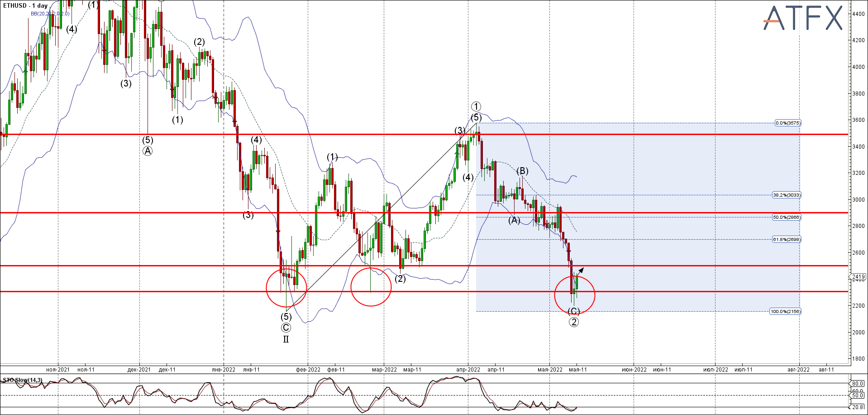Select the ETHUSD - 1 day chart title
Screen dimensions: 868x415
[25, 5]
